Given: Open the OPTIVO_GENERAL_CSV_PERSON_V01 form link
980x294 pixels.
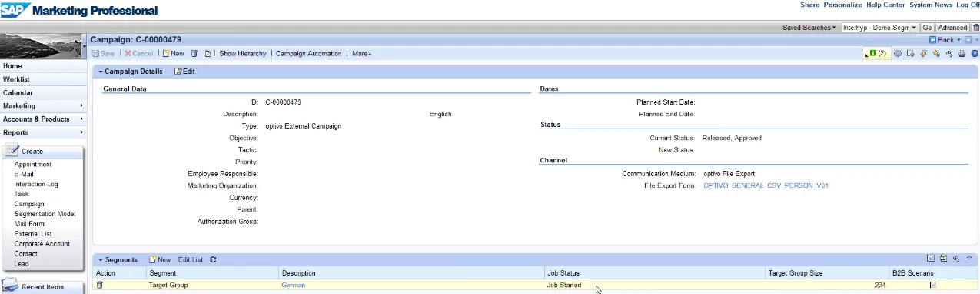Looking at the screenshot, I should tap(766, 185).
